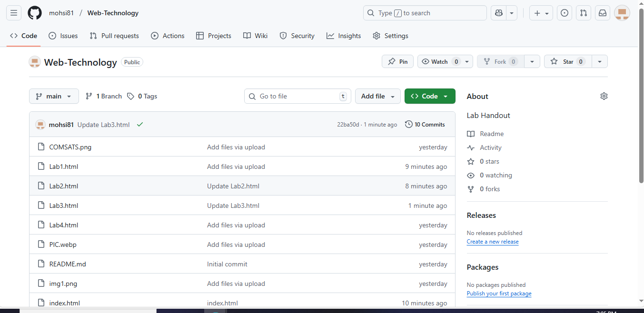Open repository settings gear in About section
This screenshot has width=644, height=313.
pos(604,96)
